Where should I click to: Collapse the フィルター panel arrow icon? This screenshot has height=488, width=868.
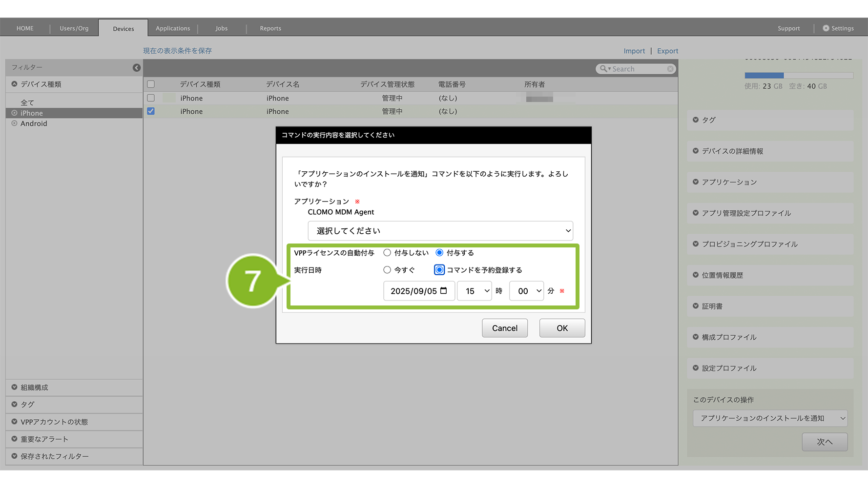click(137, 68)
